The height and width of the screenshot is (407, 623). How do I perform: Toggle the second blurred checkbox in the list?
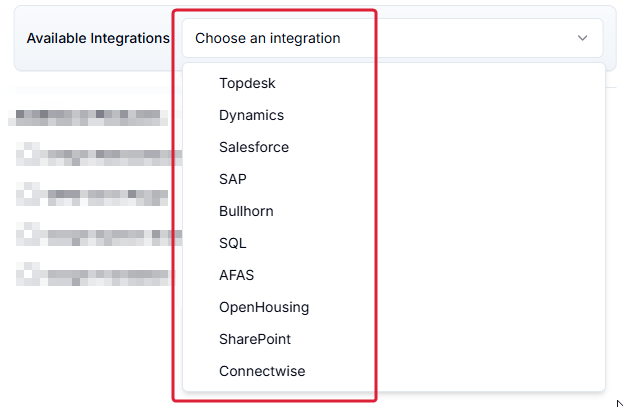[28, 194]
